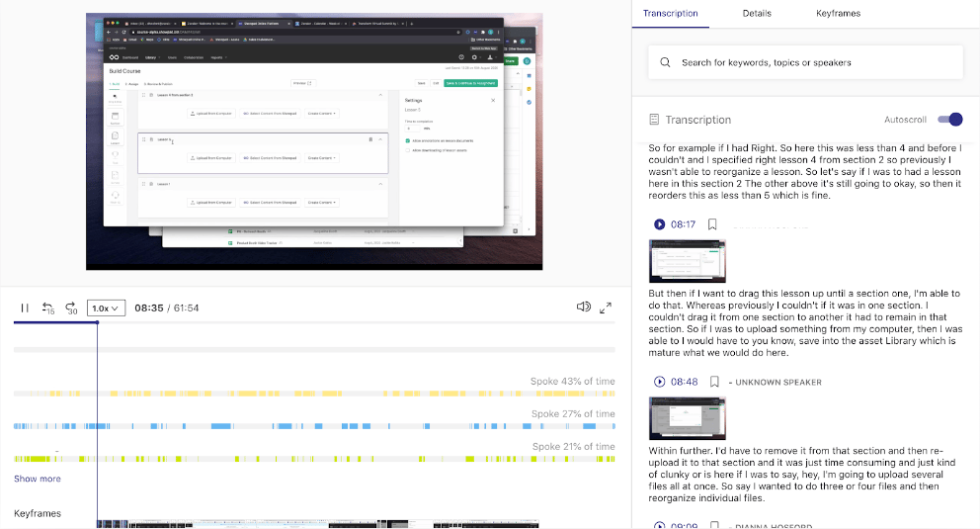Select the Transcription tab
980x529 pixels.
pyautogui.click(x=670, y=14)
